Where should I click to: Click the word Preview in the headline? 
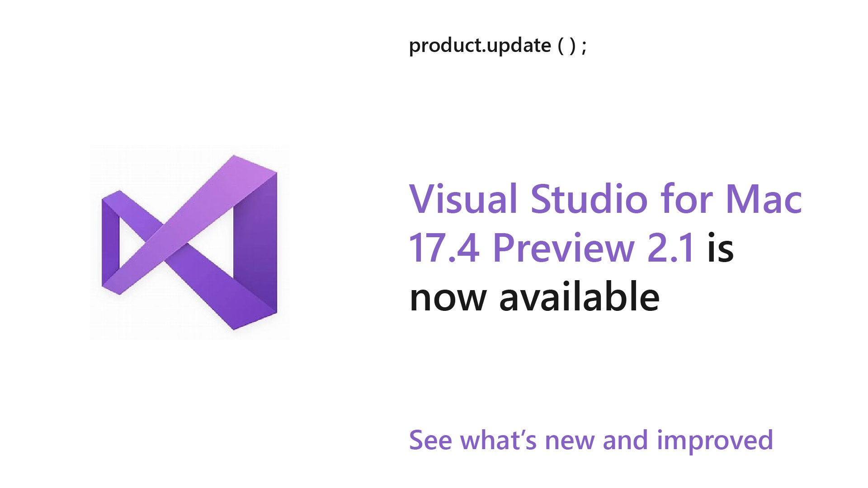[x=563, y=249]
